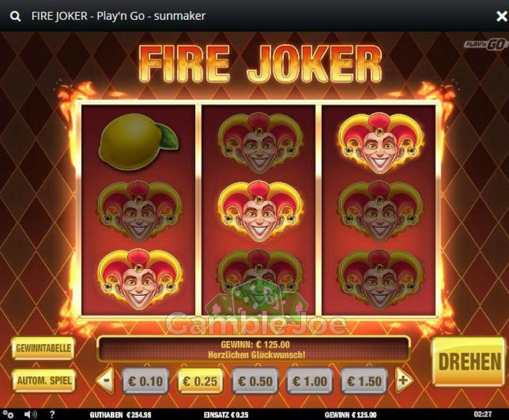The height and width of the screenshot is (420, 509).
Task: Close the game overlay with X
Action: pos(501,16)
